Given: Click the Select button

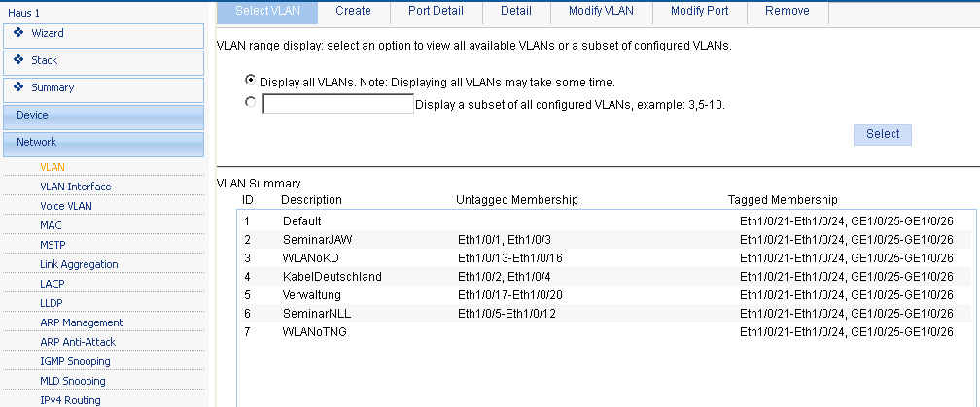Looking at the screenshot, I should click(883, 134).
